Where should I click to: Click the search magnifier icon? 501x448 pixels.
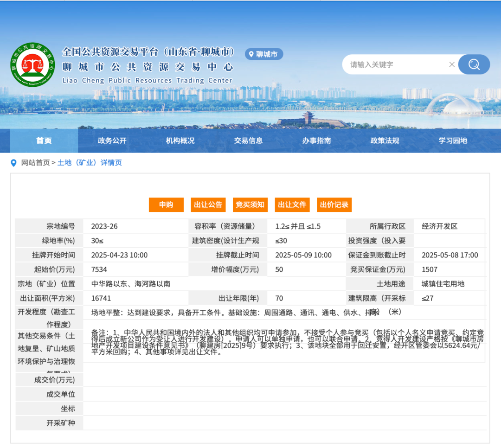point(474,64)
